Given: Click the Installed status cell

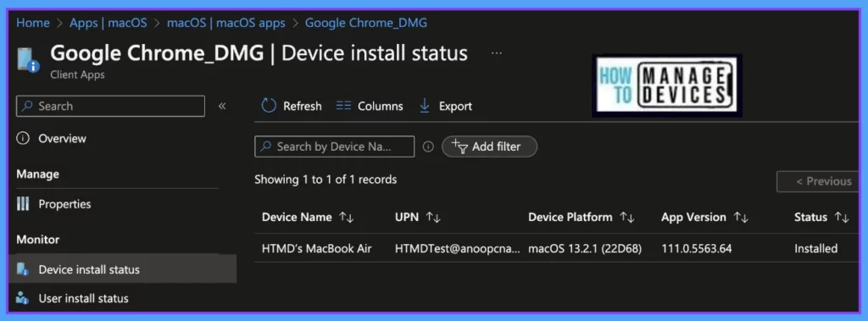Looking at the screenshot, I should click(x=816, y=249).
